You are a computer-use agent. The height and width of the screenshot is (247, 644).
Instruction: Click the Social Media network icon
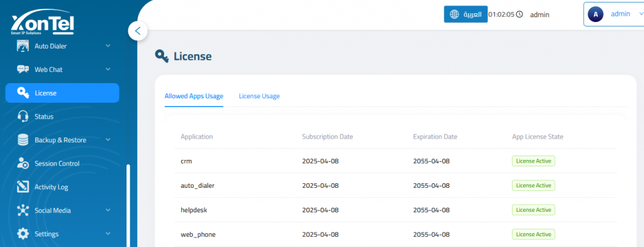tap(23, 210)
